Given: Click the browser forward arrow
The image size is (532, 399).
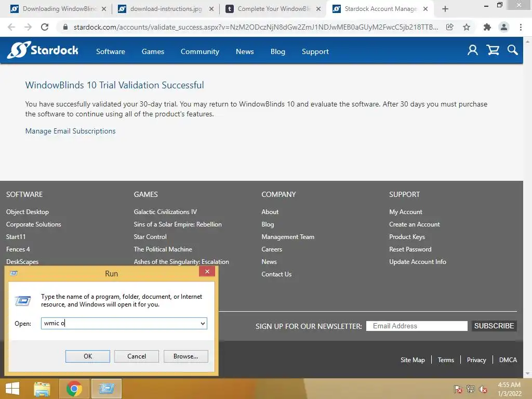Looking at the screenshot, I should [x=28, y=27].
